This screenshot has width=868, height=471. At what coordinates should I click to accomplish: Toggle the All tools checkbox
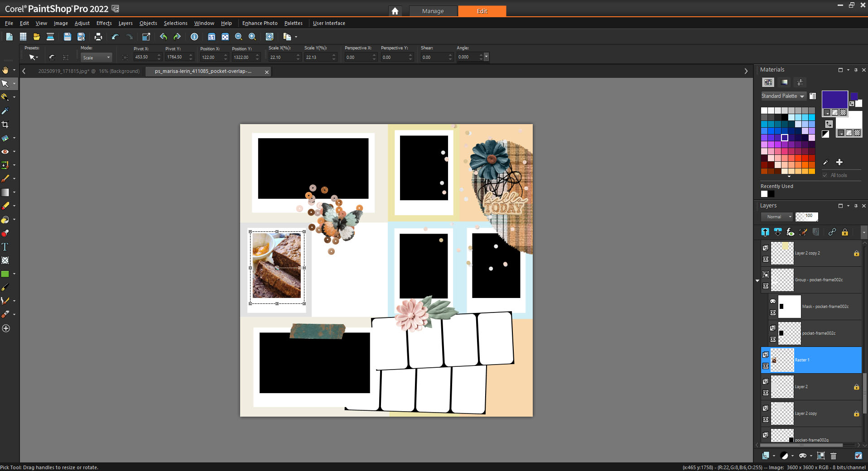(x=825, y=175)
